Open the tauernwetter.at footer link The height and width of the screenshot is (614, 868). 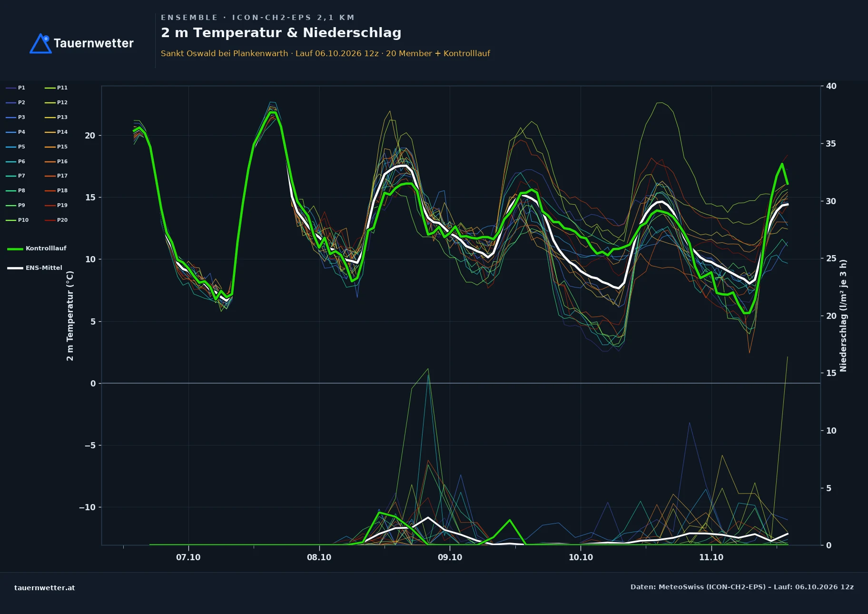pyautogui.click(x=45, y=588)
